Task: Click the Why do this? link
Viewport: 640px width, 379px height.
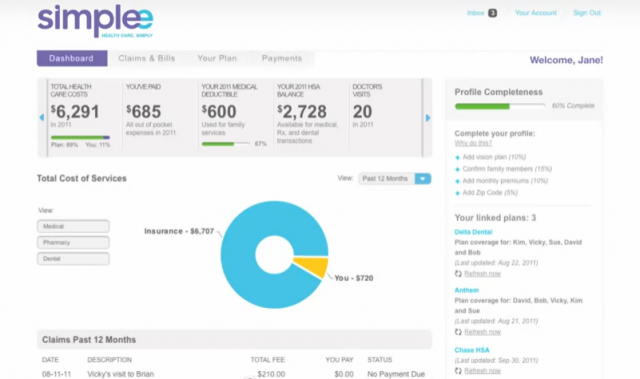Action: point(473,143)
